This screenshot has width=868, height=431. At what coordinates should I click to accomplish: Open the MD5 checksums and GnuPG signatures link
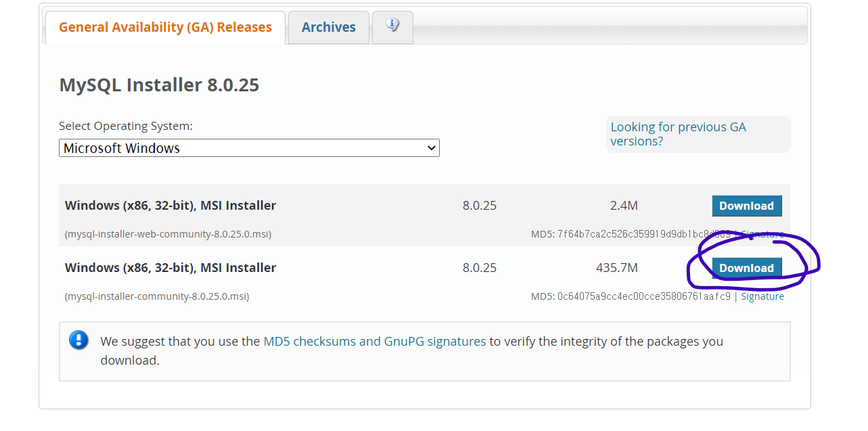(x=375, y=341)
